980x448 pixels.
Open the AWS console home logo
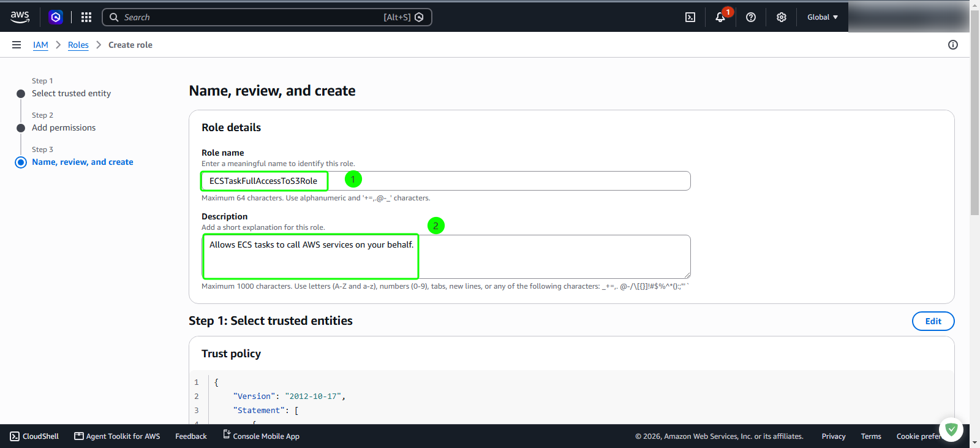tap(20, 17)
